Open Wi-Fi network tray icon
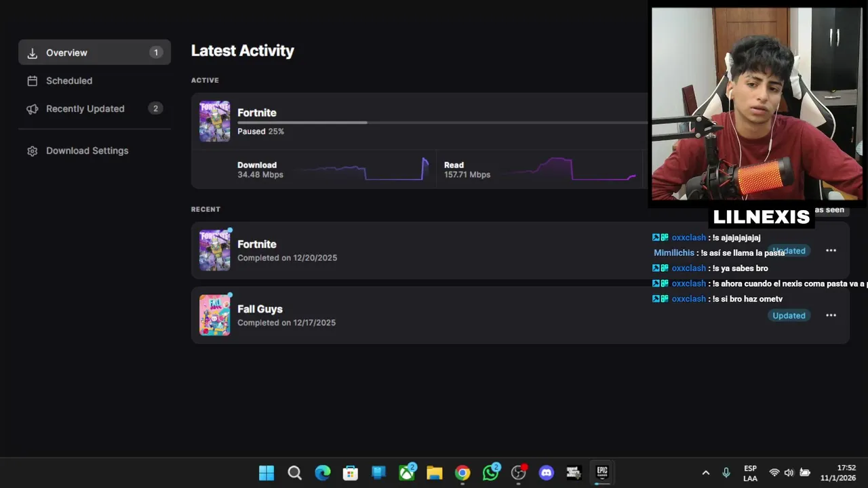The width and height of the screenshot is (868, 488). point(774,472)
